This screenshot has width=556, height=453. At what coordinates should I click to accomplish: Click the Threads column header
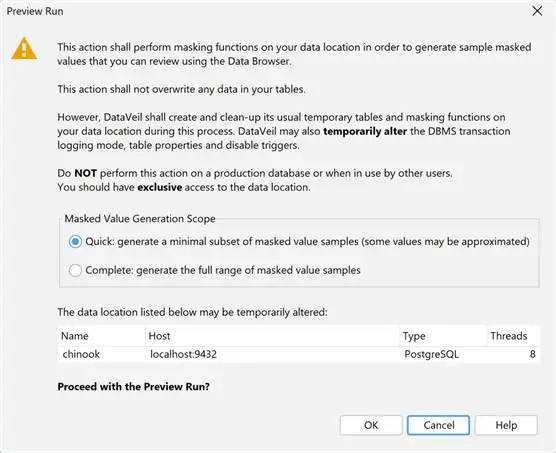pos(514,336)
